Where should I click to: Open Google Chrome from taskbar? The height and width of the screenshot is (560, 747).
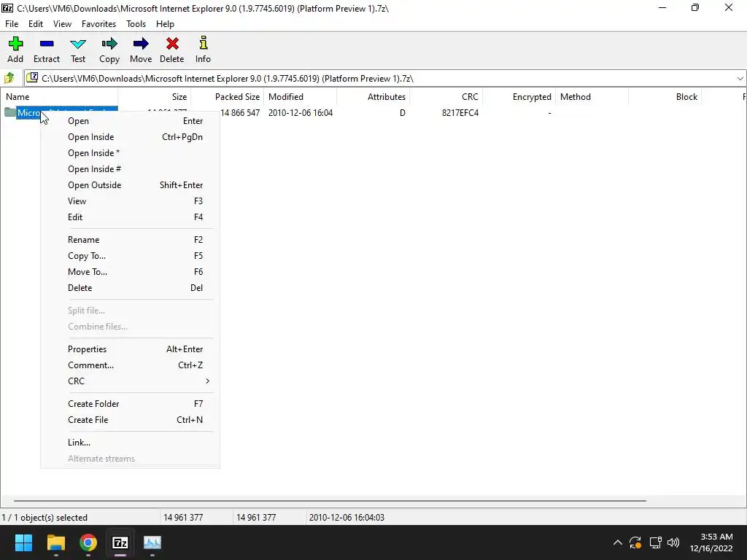pyautogui.click(x=88, y=542)
